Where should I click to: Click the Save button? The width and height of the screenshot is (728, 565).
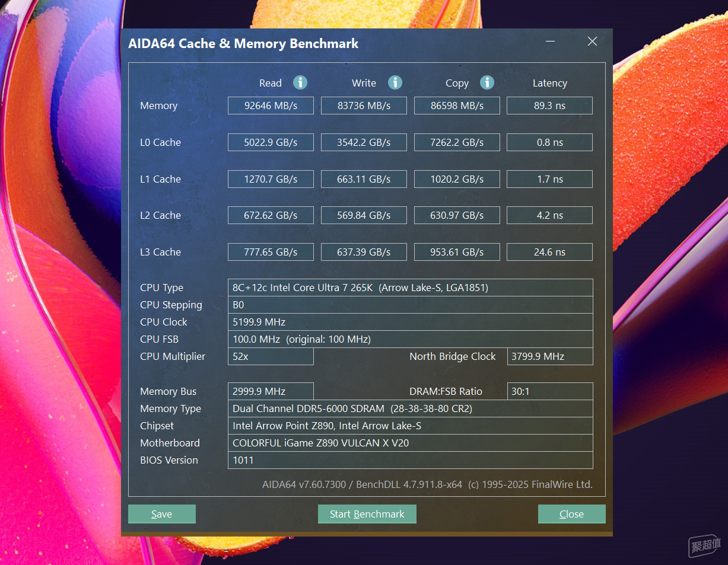tap(162, 514)
